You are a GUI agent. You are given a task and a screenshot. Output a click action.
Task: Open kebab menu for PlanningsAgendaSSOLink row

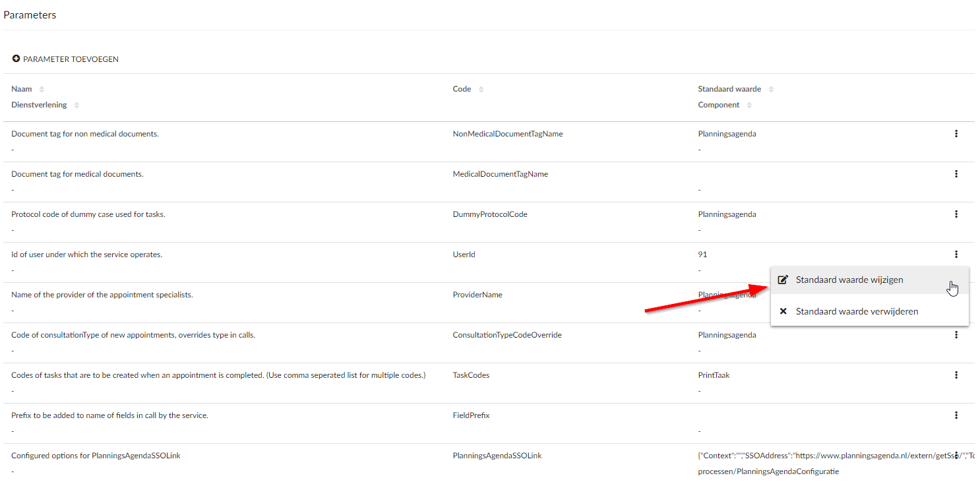(956, 456)
